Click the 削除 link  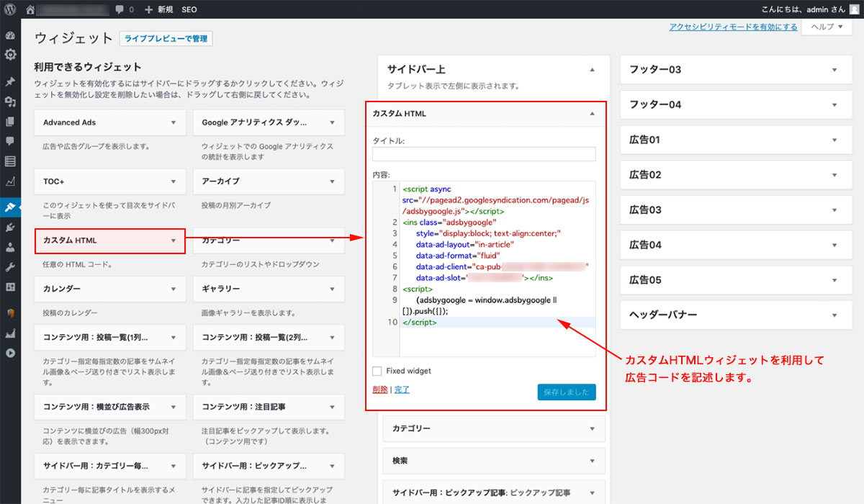(379, 390)
